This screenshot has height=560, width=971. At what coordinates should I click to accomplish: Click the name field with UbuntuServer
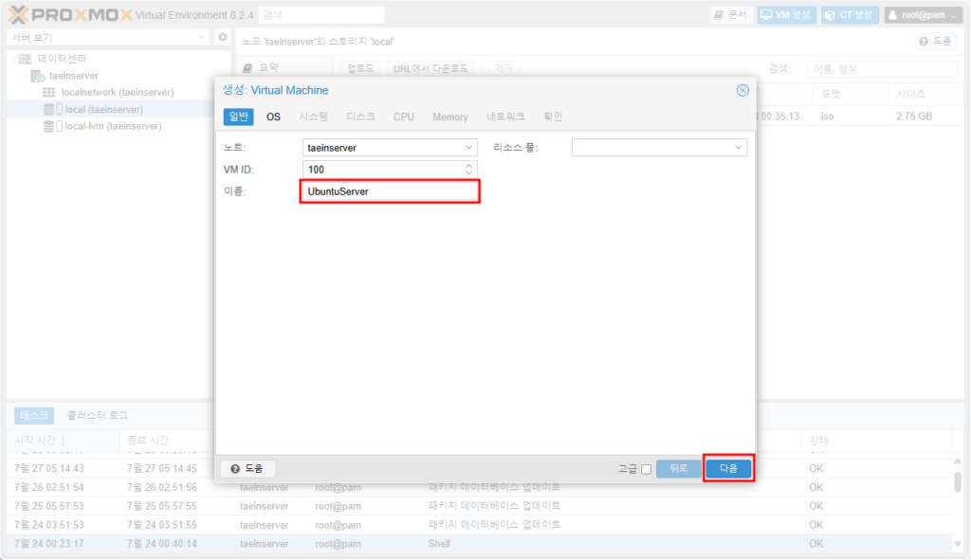tap(390, 191)
